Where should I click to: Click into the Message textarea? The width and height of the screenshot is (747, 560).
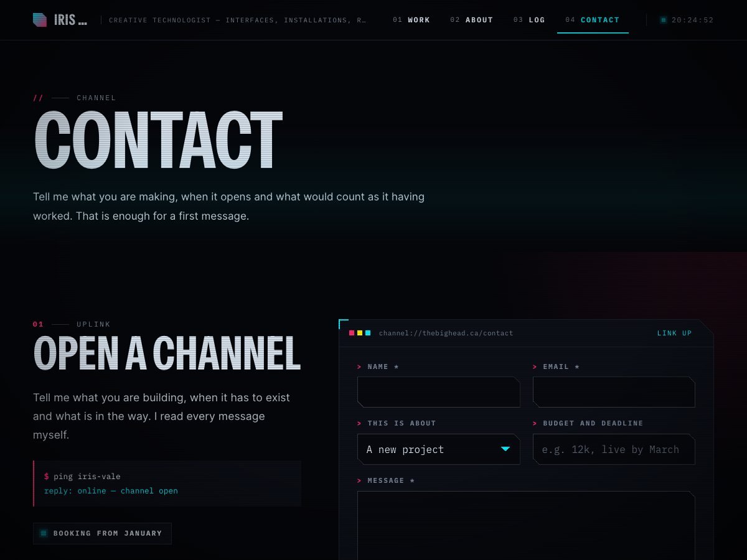(526, 525)
